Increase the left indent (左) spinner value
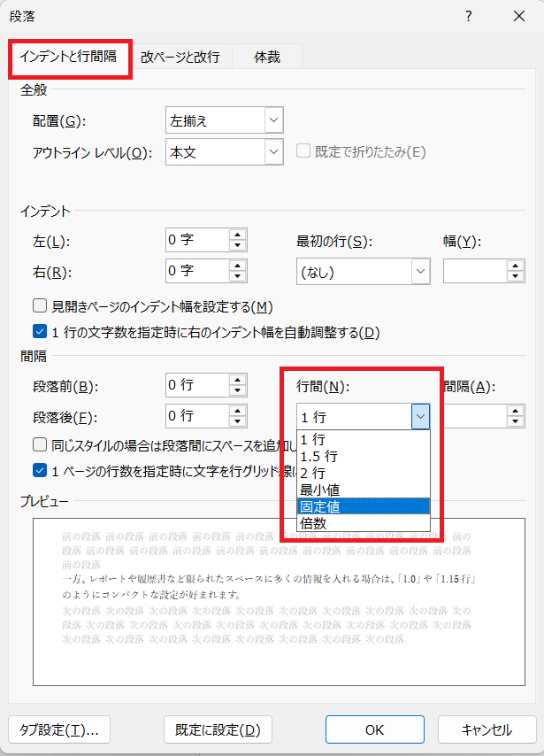Screen dimensions: 544x756 [x=237, y=235]
